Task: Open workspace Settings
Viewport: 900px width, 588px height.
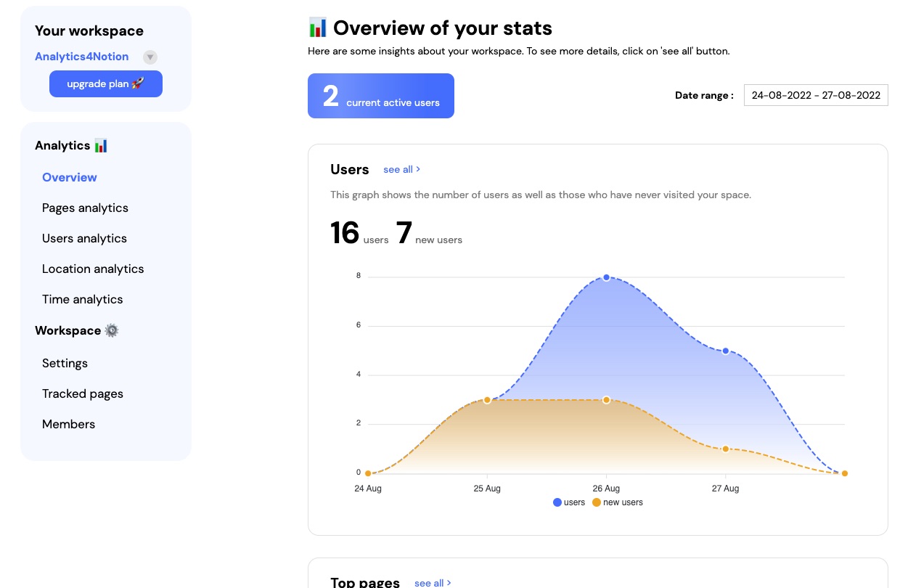Action: (65, 363)
